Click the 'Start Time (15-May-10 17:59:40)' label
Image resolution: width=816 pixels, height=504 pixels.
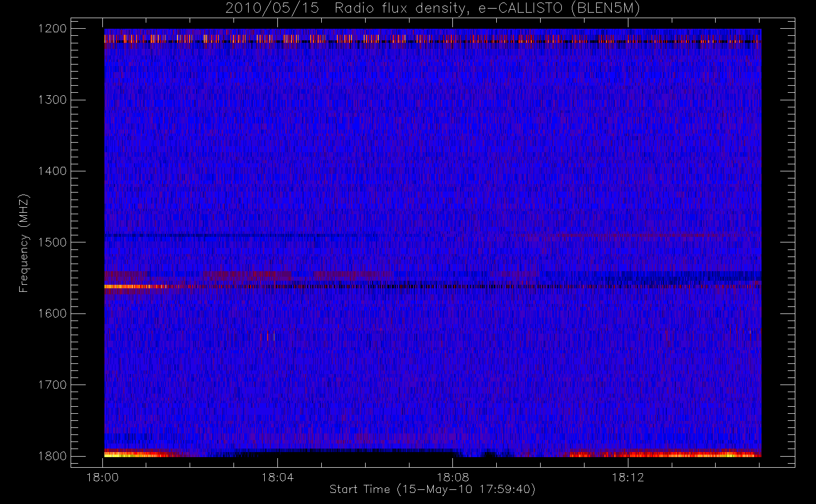432,489
